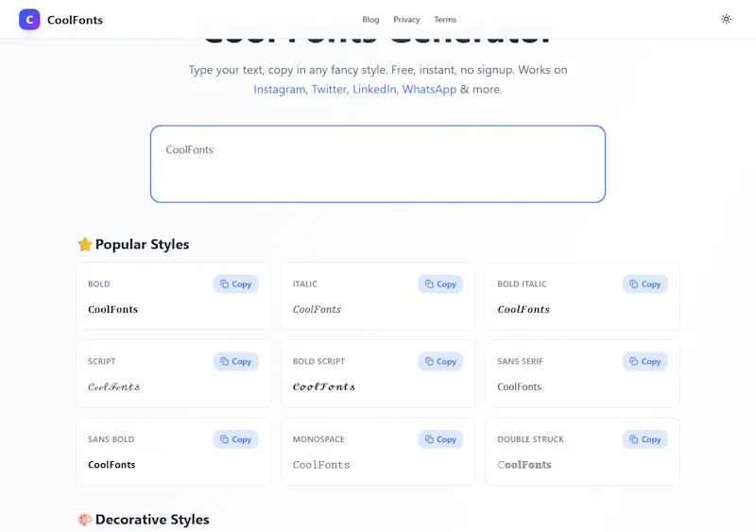This screenshot has width=756, height=532.
Task: Copy the Bold Script style text
Action: (x=440, y=361)
